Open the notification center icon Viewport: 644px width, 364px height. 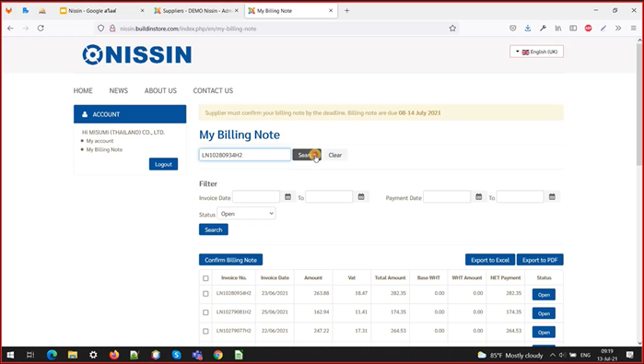(x=629, y=355)
